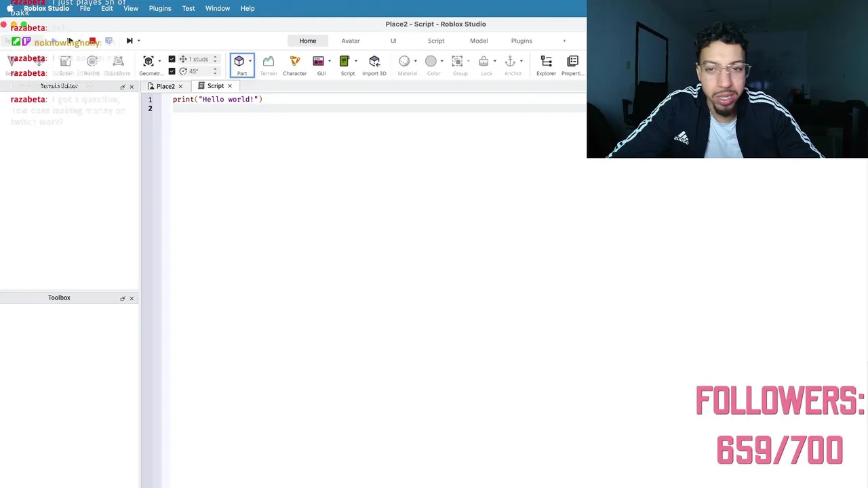
Task: Close the Script tab
Action: [230, 86]
